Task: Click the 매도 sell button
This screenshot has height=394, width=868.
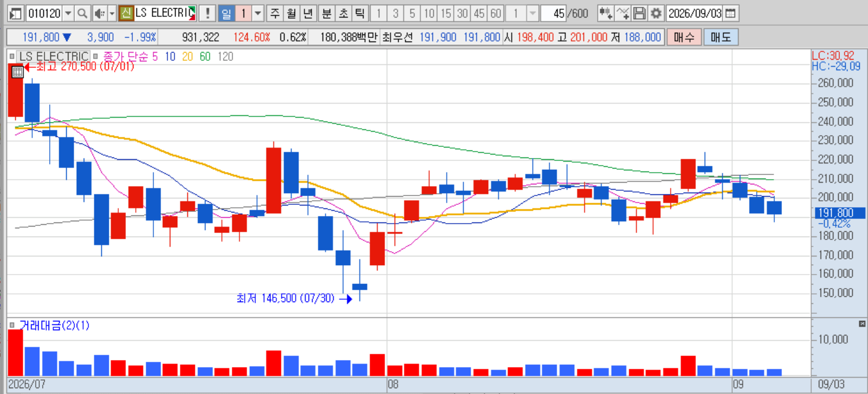Action: tap(721, 37)
